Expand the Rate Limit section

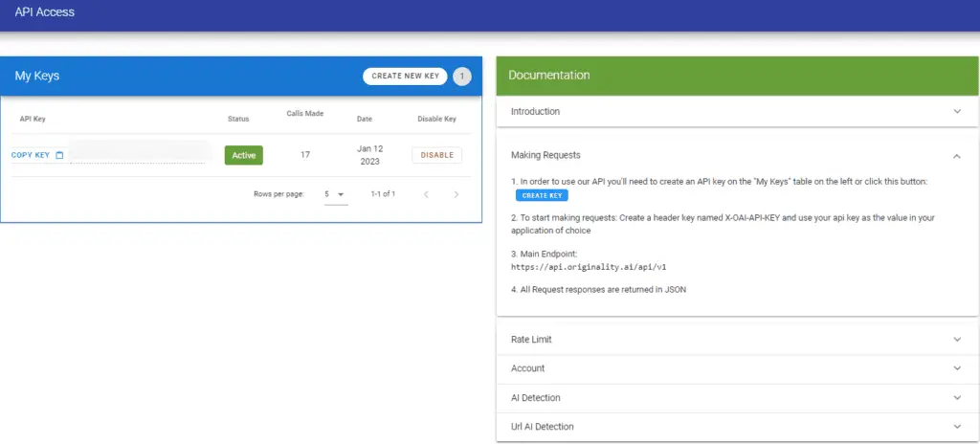[738, 340]
